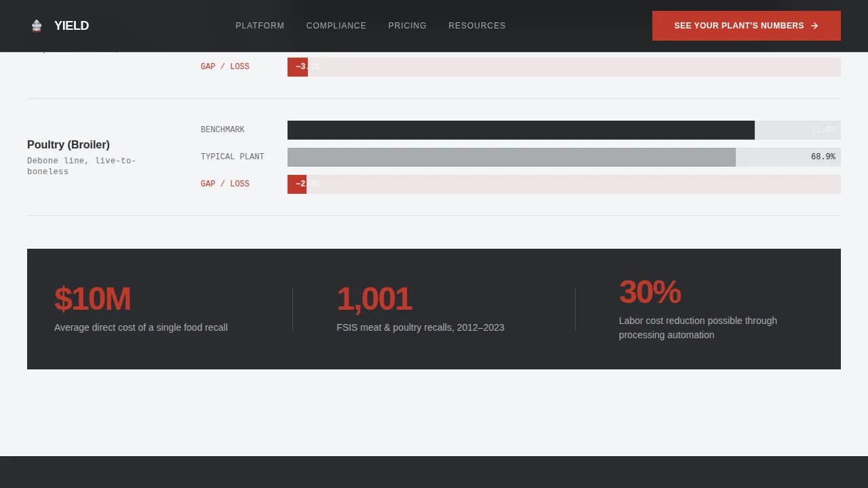868x488 pixels.
Task: Click the BENCHMARK label in Poultry row
Action: [222, 129]
